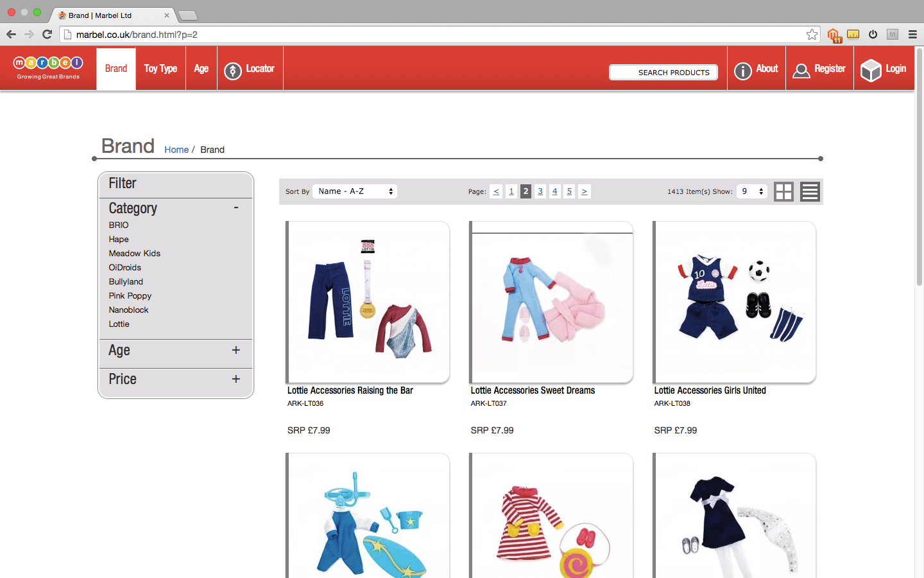Open Raising the Bar product image

coord(368,302)
